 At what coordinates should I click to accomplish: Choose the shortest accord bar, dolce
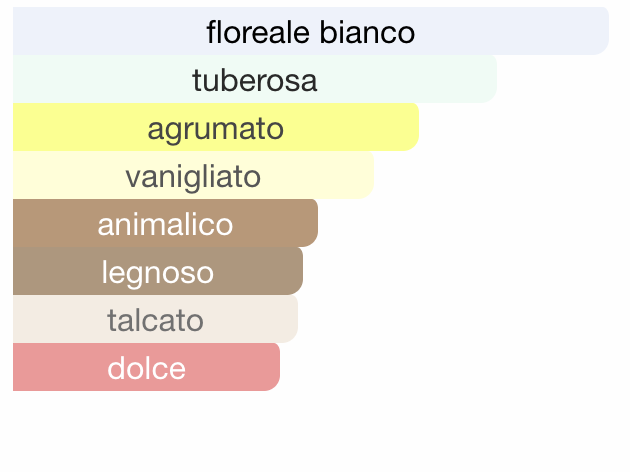coord(146,367)
